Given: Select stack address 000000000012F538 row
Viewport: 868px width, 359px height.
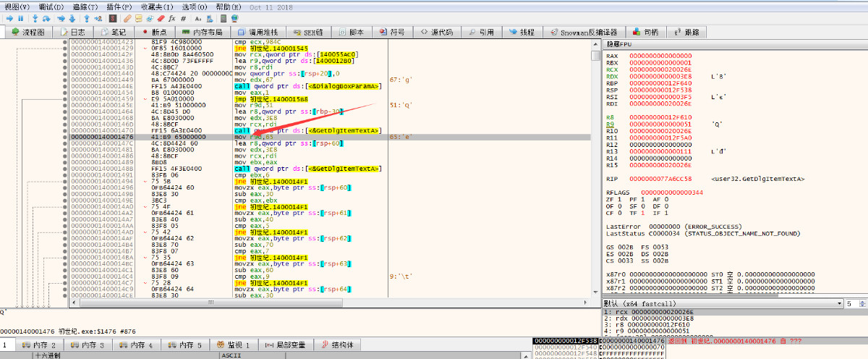Looking at the screenshot, I should [x=566, y=341].
